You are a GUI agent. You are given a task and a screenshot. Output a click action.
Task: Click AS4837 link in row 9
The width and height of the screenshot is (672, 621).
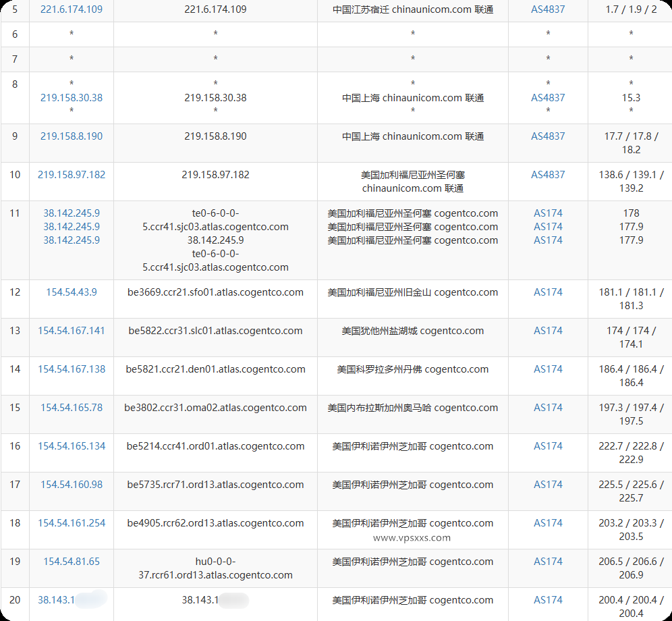click(x=548, y=136)
